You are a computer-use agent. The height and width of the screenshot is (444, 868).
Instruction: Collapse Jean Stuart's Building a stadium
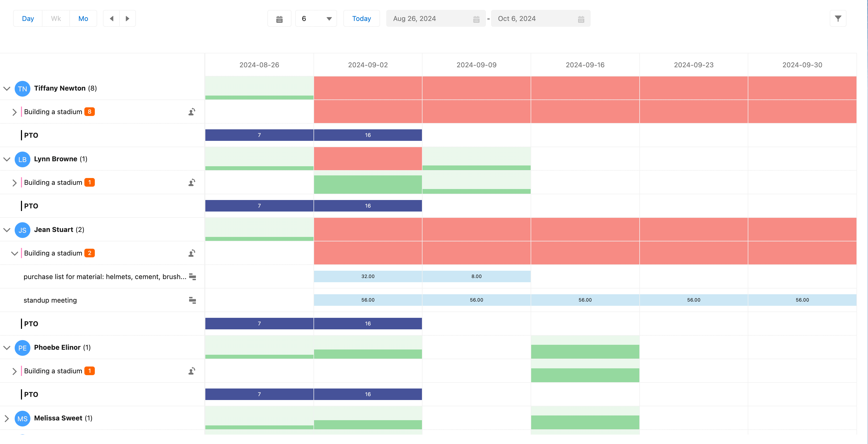[x=14, y=253]
